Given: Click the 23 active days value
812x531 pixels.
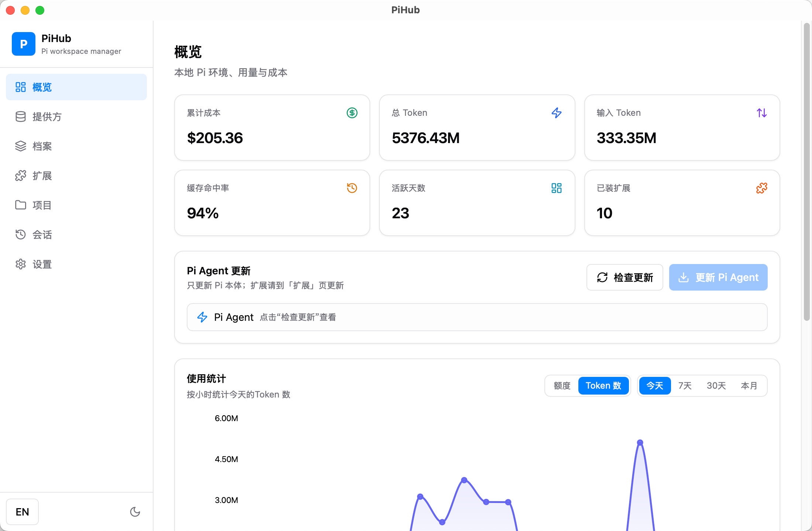Looking at the screenshot, I should tap(400, 214).
